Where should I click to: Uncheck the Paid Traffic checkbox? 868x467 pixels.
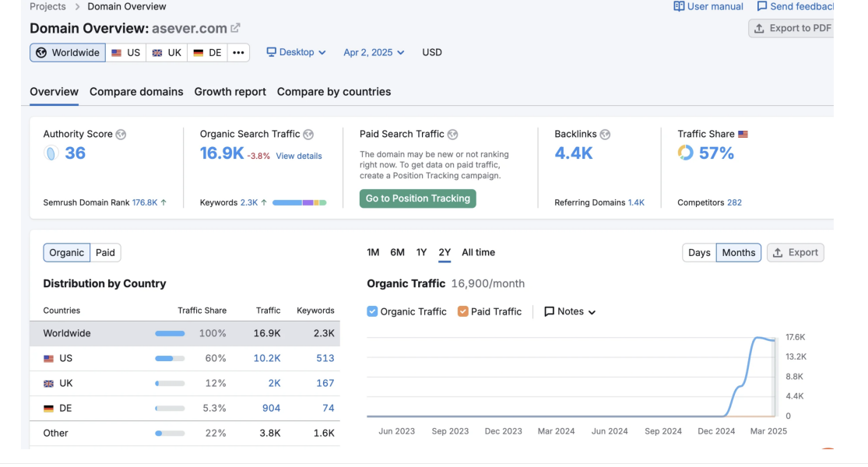(462, 311)
